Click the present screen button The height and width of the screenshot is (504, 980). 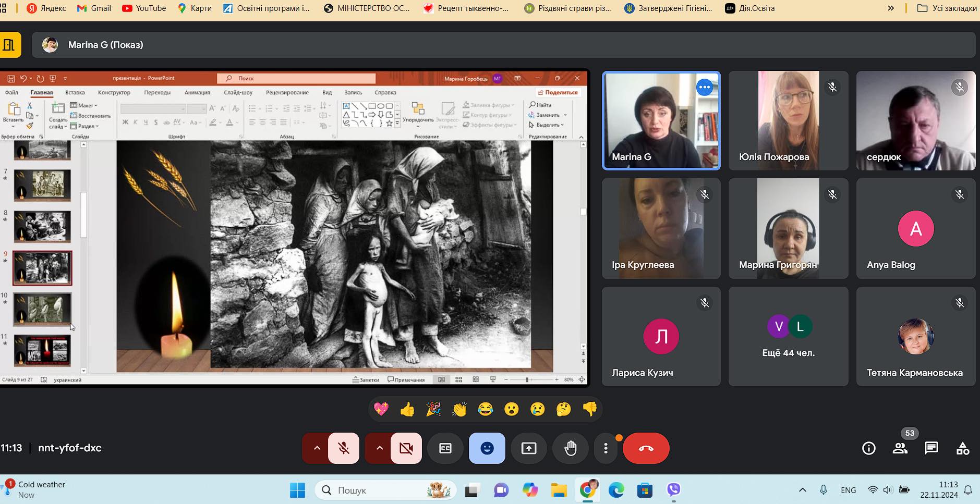coord(528,448)
